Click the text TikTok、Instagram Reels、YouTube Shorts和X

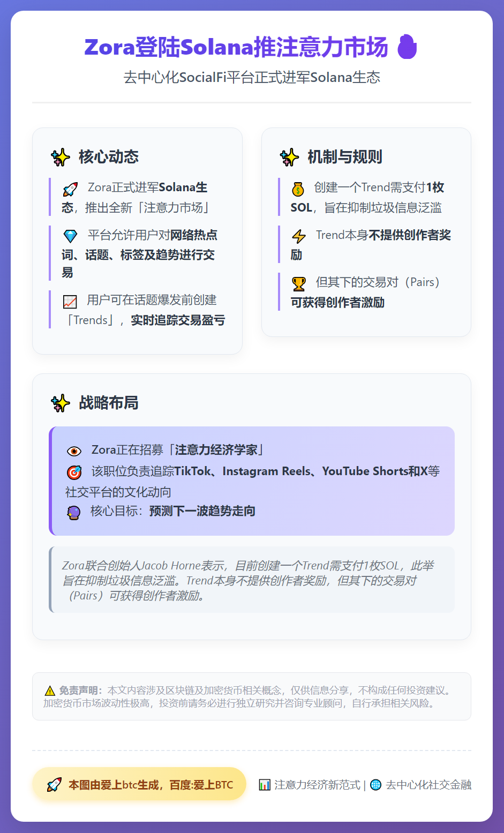click(x=301, y=471)
